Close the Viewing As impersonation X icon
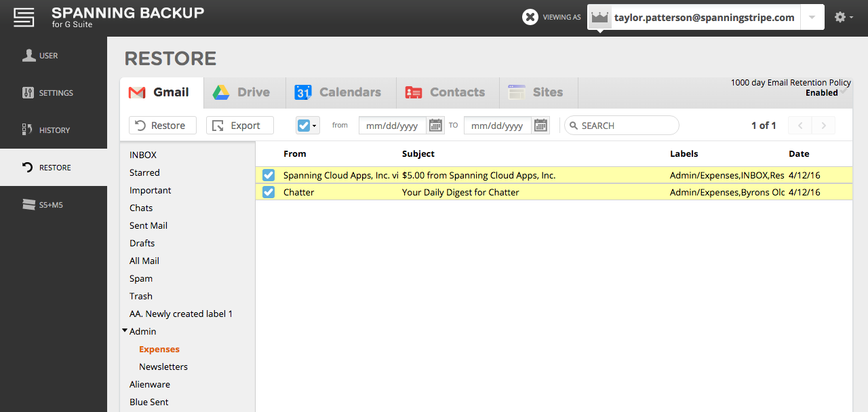Screen dimensions: 868x412 click(x=530, y=18)
